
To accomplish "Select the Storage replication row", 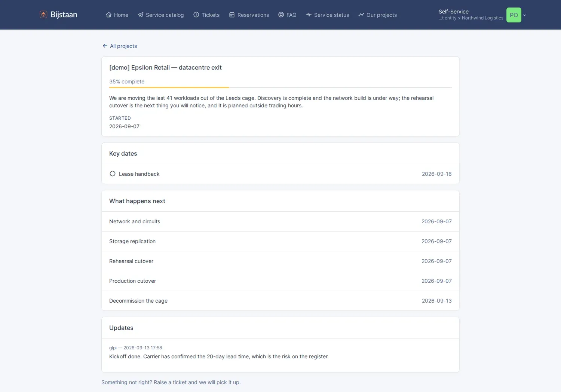I will [x=280, y=241].
